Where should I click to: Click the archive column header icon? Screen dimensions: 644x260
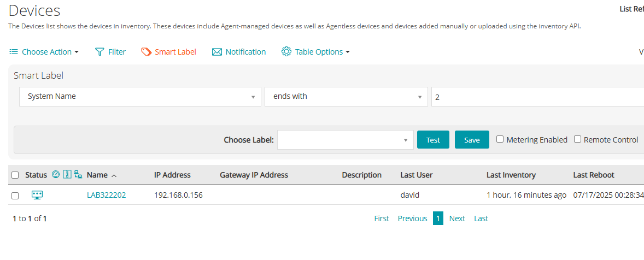point(67,175)
